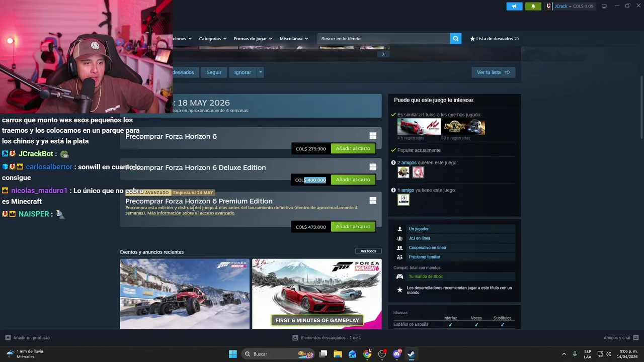Open 'Amigos y chat' panel
This screenshot has height=362, width=644.
tap(621, 338)
